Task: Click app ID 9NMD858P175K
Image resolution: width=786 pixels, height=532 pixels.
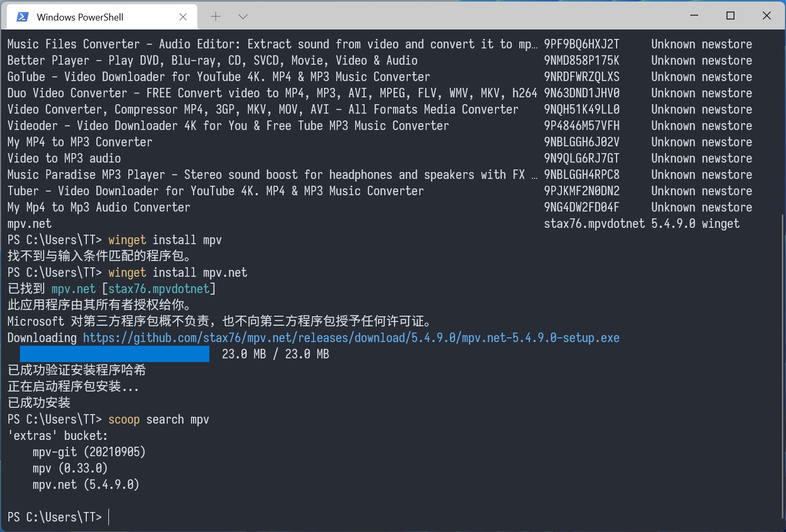Action: coord(581,61)
